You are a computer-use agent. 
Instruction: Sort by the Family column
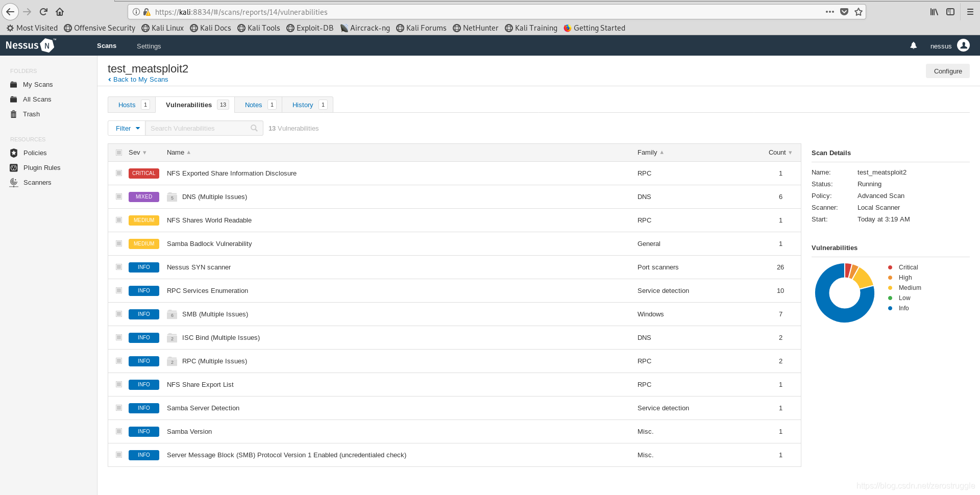click(650, 153)
